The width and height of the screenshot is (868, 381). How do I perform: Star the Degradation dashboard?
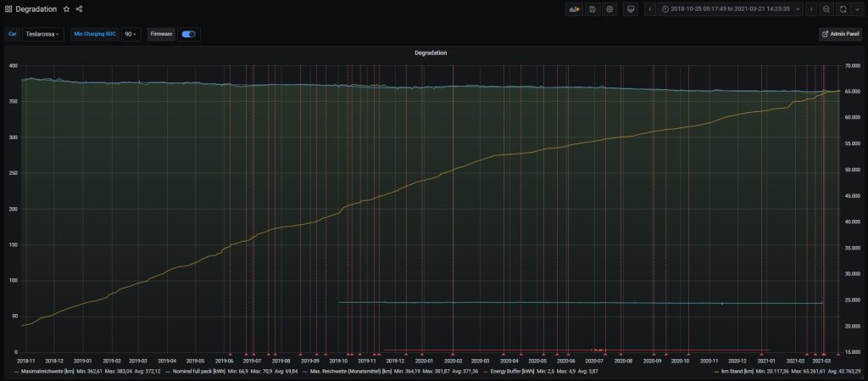(66, 9)
